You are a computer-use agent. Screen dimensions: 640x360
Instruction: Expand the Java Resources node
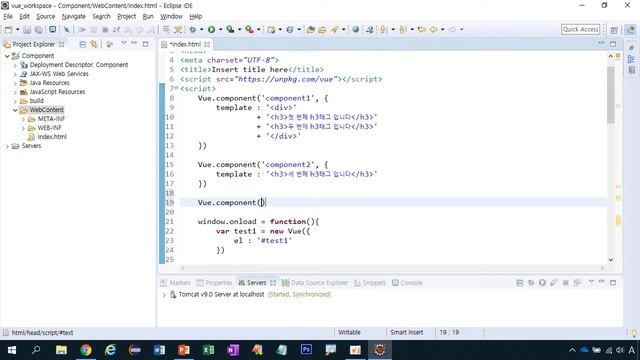point(15,83)
